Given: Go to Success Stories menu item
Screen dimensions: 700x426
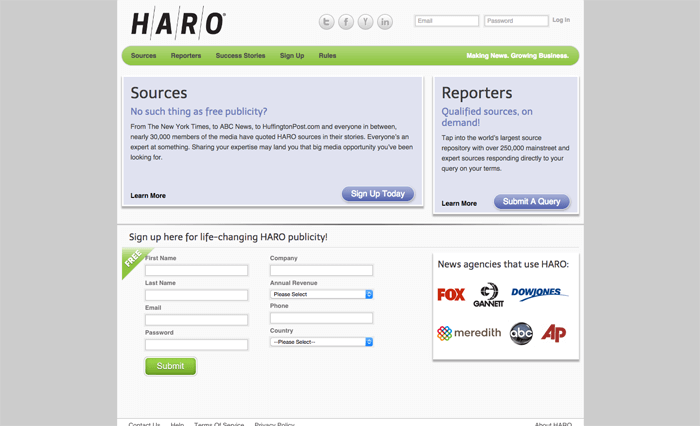Looking at the screenshot, I should (x=240, y=56).
